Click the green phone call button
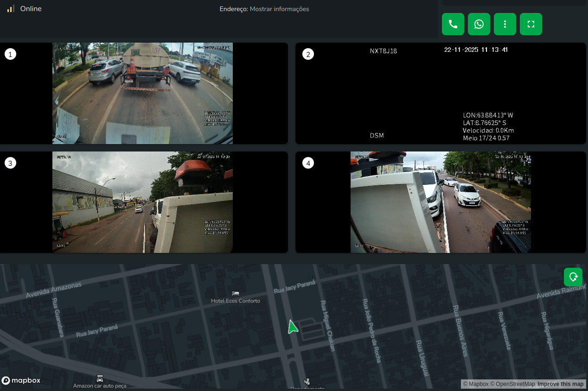The image size is (588, 391). coord(453,24)
